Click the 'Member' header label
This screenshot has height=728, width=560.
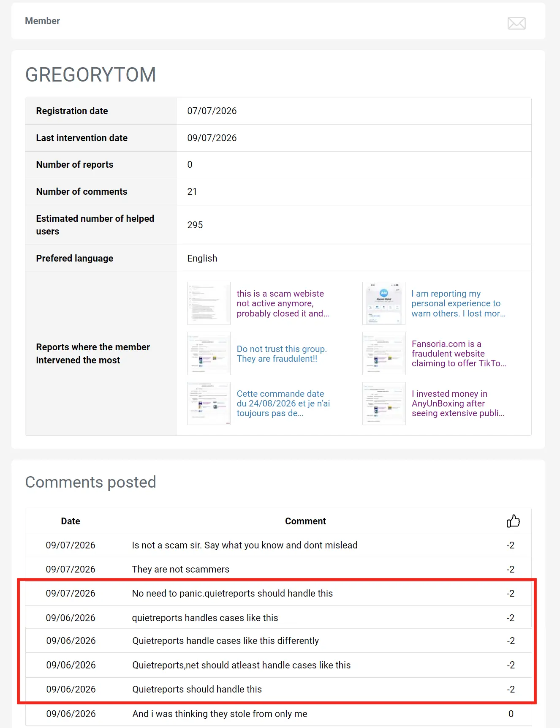[x=42, y=21]
